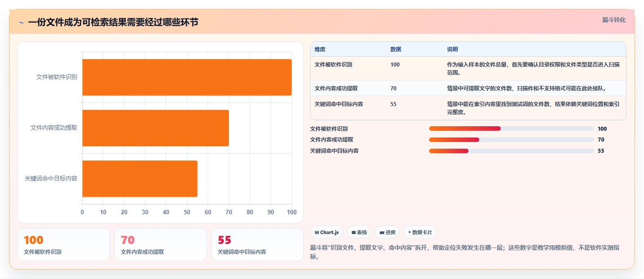Screen dimensions: 644x279
Task: Click the chart axis label 关键词命中目标内容
Action: point(51,178)
